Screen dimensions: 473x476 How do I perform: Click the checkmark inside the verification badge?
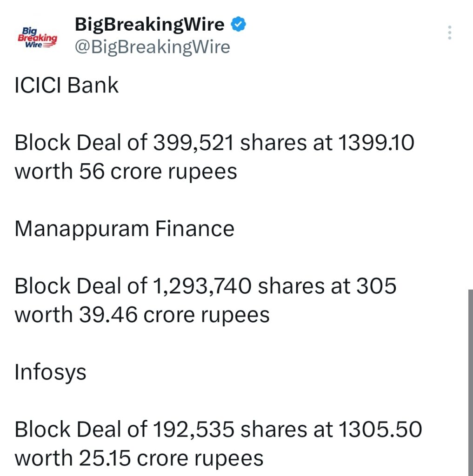pos(238,23)
